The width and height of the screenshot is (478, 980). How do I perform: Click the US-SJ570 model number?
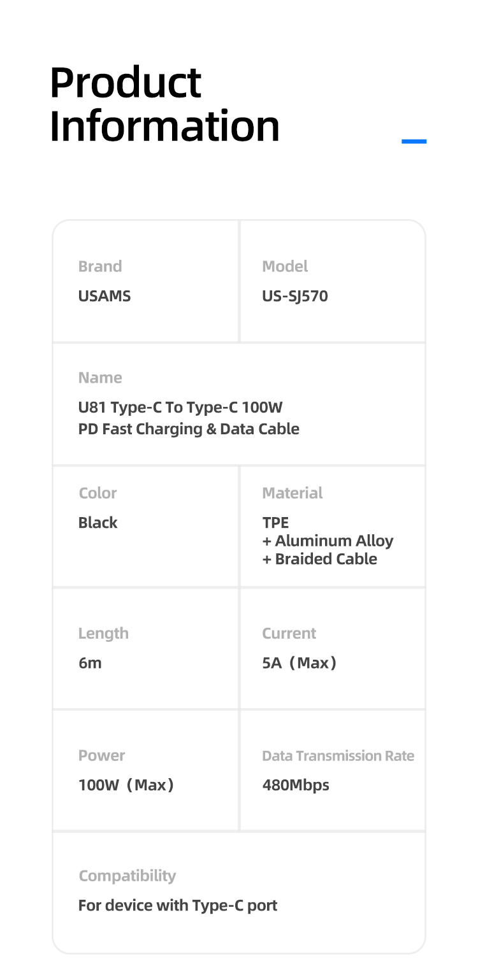tap(295, 296)
